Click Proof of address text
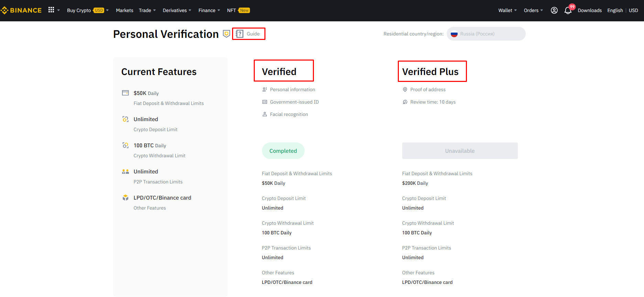 (428, 89)
